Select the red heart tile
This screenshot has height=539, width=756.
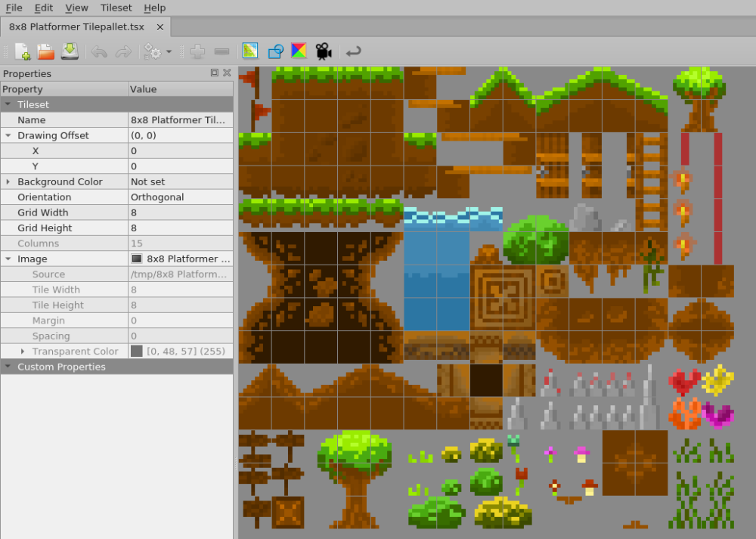(x=684, y=381)
